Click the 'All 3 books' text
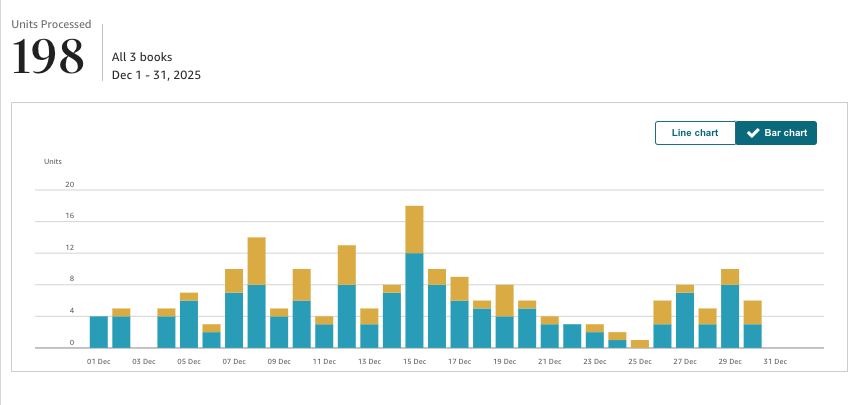Screen dimensions: 853x405 [x=142, y=57]
